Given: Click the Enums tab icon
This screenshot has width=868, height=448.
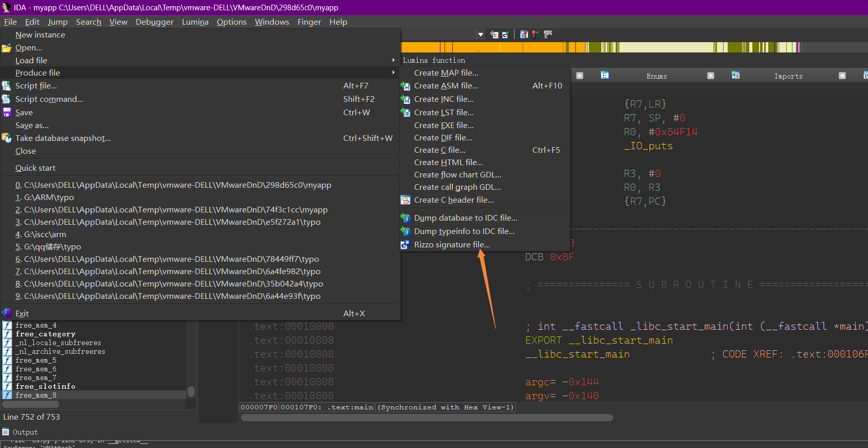Looking at the screenshot, I should click(x=605, y=76).
